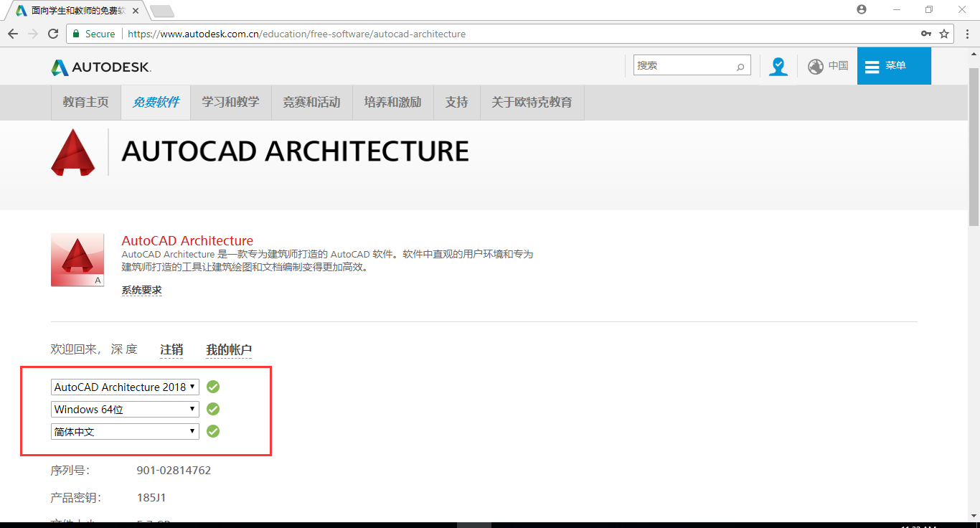980x528 pixels.
Task: Click the red AutoCAD Architecture title link
Action: coord(187,240)
